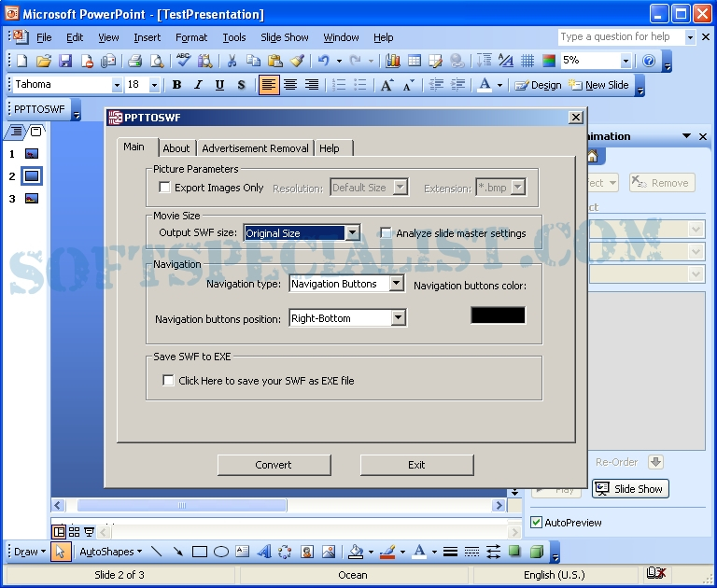Apply text Shadow formatting
This screenshot has height=588, width=717.
pos(241,85)
